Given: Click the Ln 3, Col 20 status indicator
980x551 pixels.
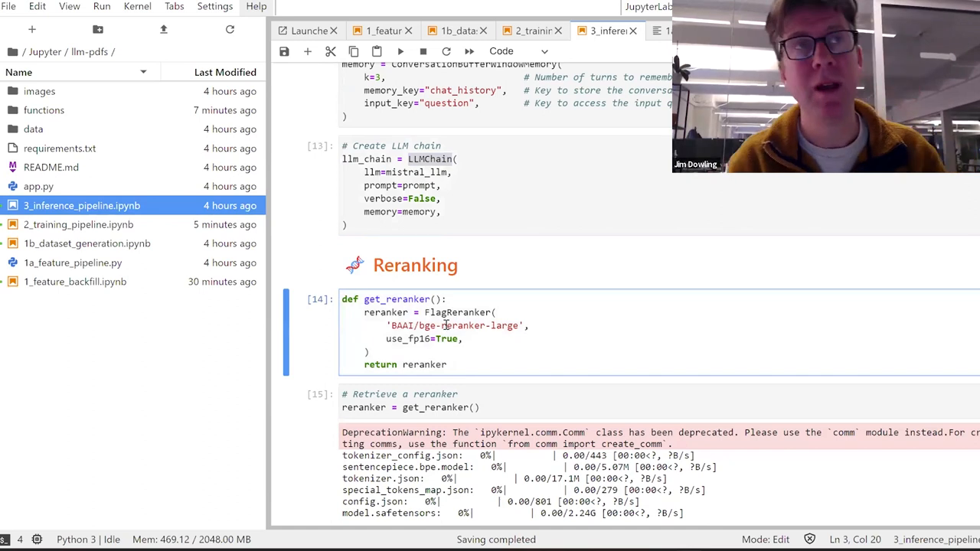Looking at the screenshot, I should tap(855, 539).
